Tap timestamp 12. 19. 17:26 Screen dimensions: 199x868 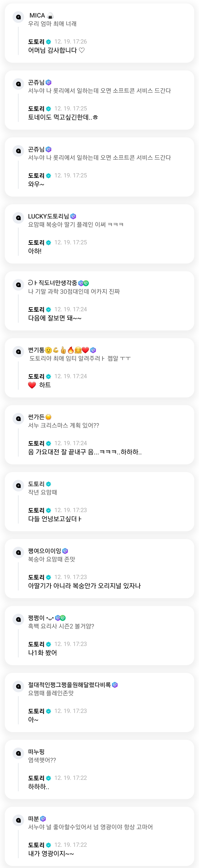71,41
